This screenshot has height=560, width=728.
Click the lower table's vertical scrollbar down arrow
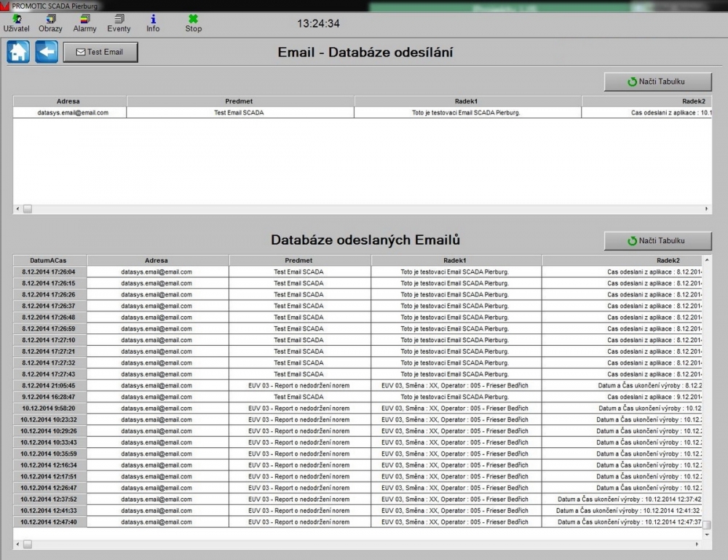(707, 533)
